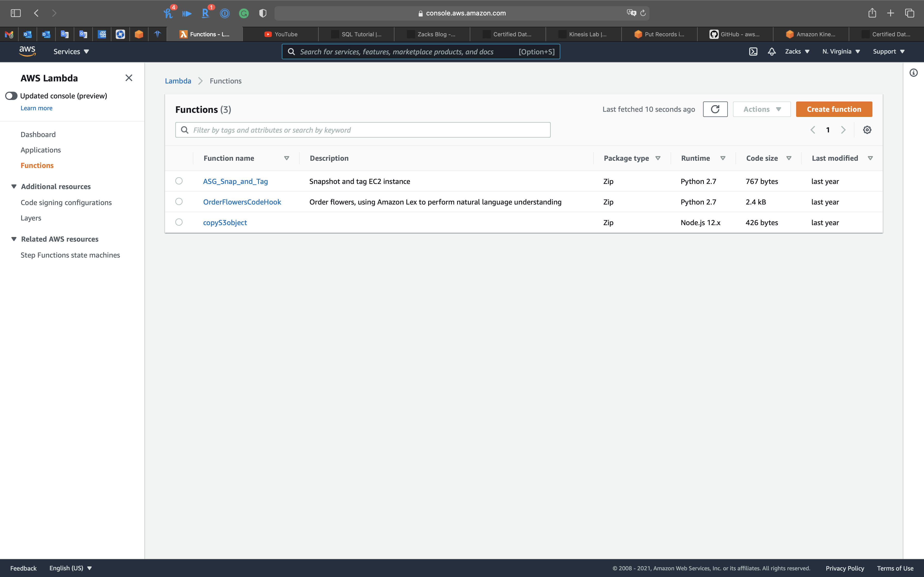Viewport: 924px width, 577px height.
Task: Open the Services dropdown menu
Action: click(x=71, y=52)
